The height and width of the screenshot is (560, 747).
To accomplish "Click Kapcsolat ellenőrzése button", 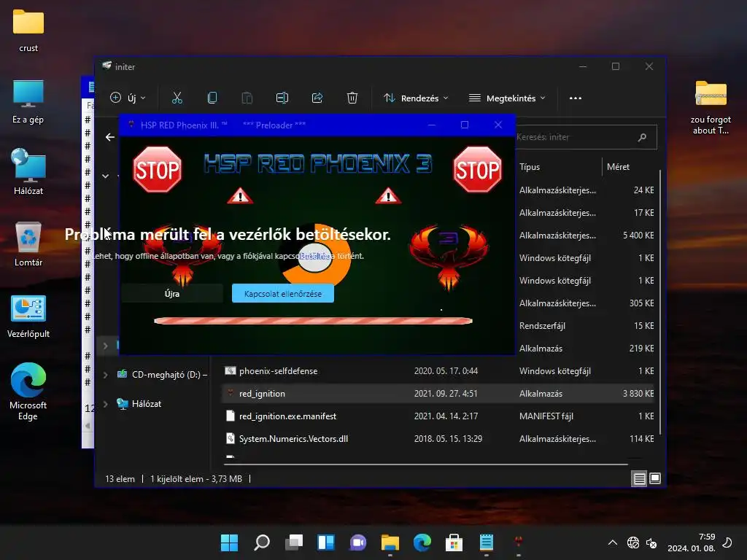I will point(283,294).
